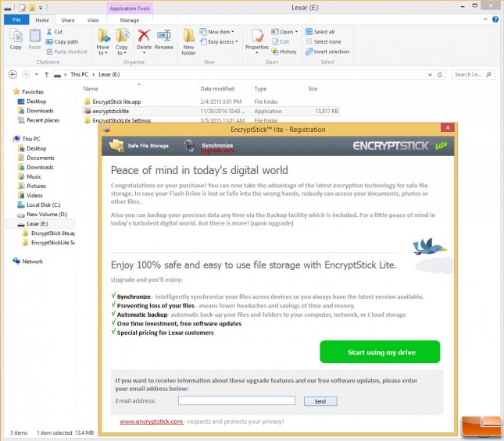The width and height of the screenshot is (504, 441).
Task: Click the Rename icon
Action: (x=163, y=36)
